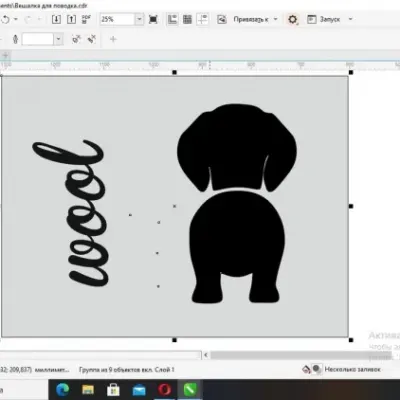Click the bottom-right selection handle
Screen dimensions: 400x400
[351, 340]
